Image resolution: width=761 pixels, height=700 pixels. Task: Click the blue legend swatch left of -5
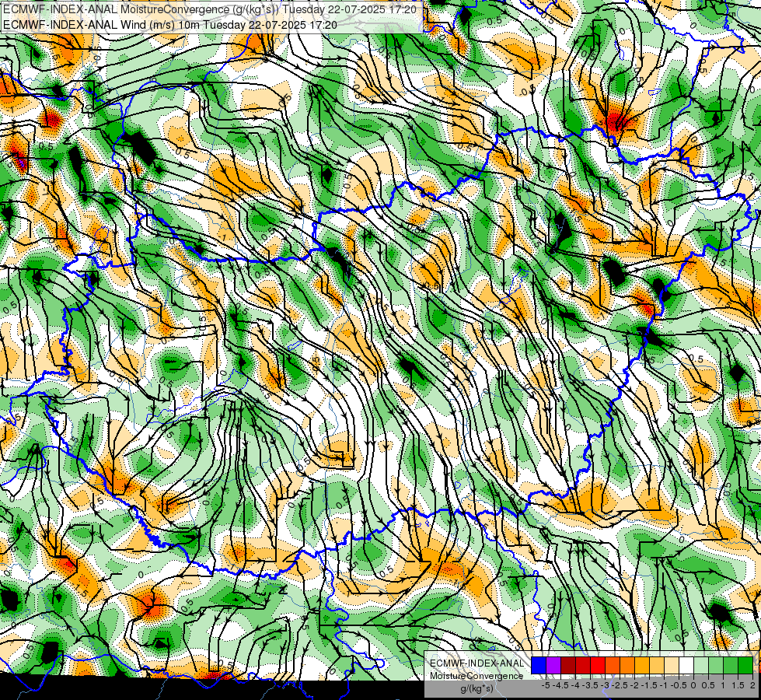(539, 666)
